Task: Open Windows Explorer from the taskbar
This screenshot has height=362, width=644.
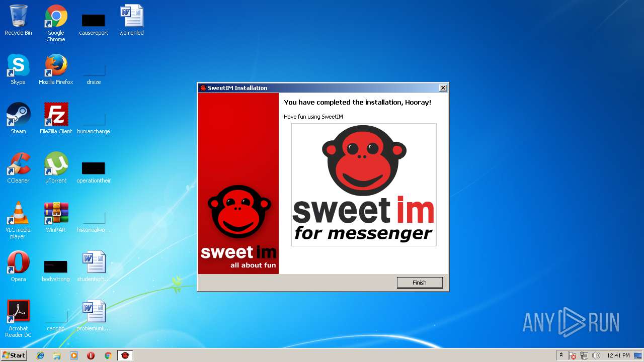Action: (57, 355)
